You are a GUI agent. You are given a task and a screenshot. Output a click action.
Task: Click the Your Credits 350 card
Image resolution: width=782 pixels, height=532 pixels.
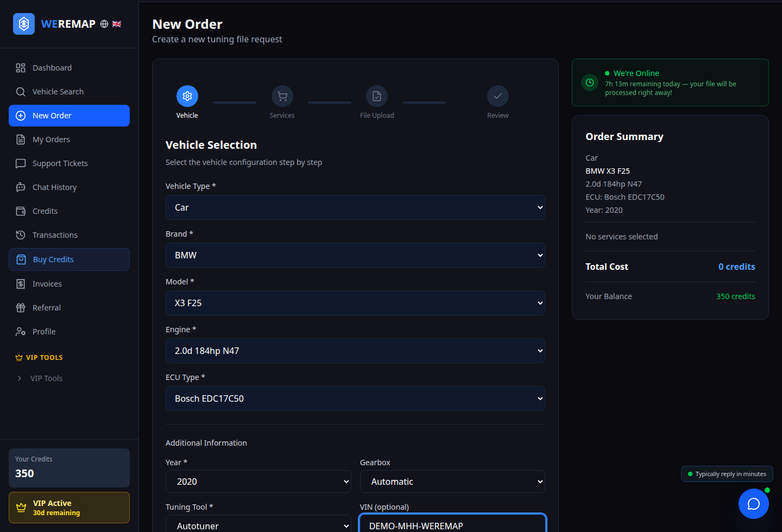click(69, 468)
